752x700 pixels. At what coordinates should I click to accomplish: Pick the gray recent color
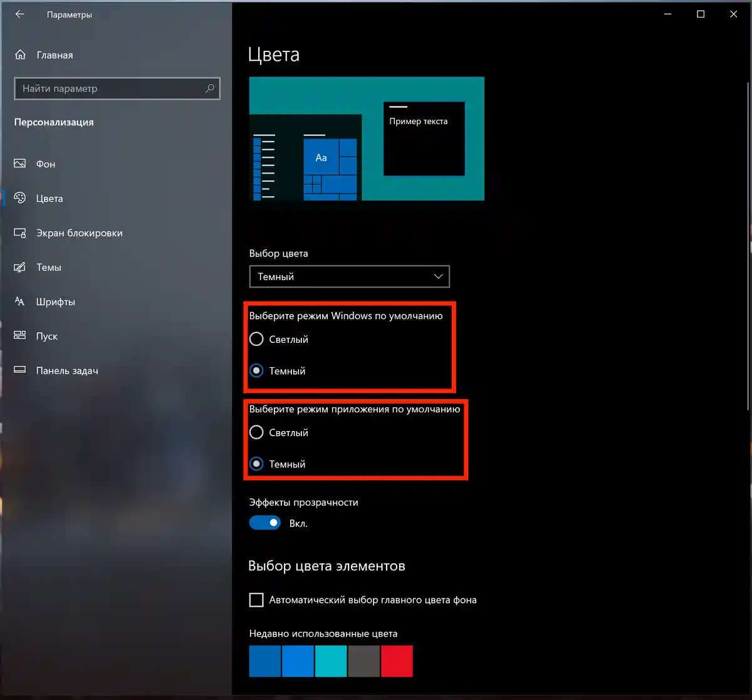tap(364, 661)
